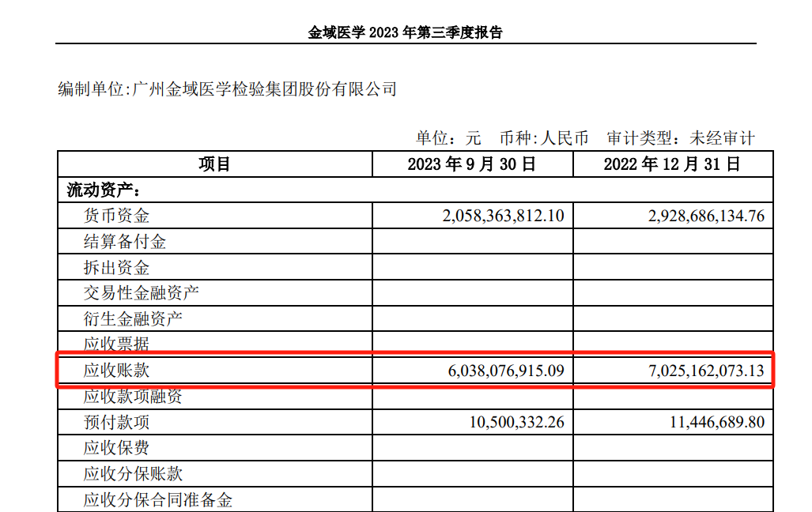Click the 结算备付金 row label

(x=125, y=242)
